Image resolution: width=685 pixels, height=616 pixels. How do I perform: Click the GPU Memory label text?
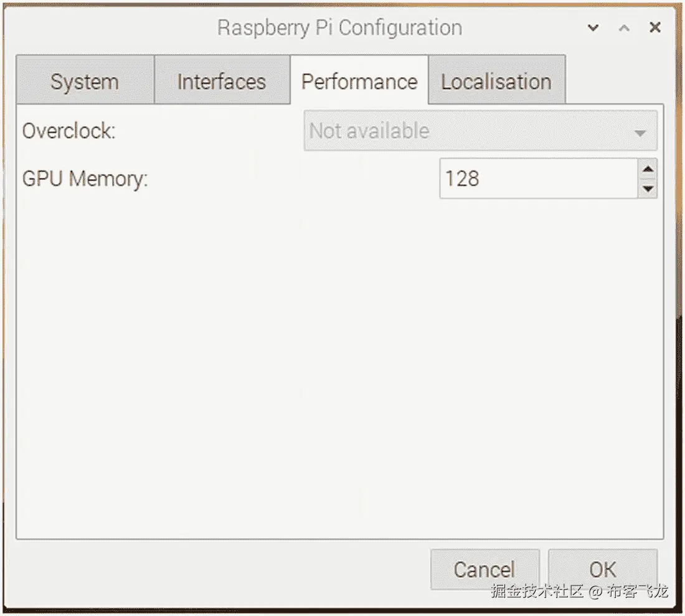pos(85,179)
